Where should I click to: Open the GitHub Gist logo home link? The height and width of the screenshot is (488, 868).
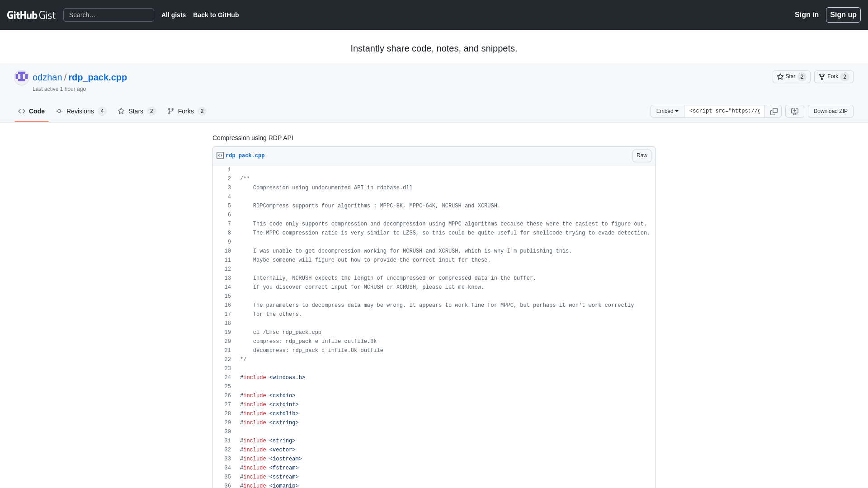click(x=31, y=15)
